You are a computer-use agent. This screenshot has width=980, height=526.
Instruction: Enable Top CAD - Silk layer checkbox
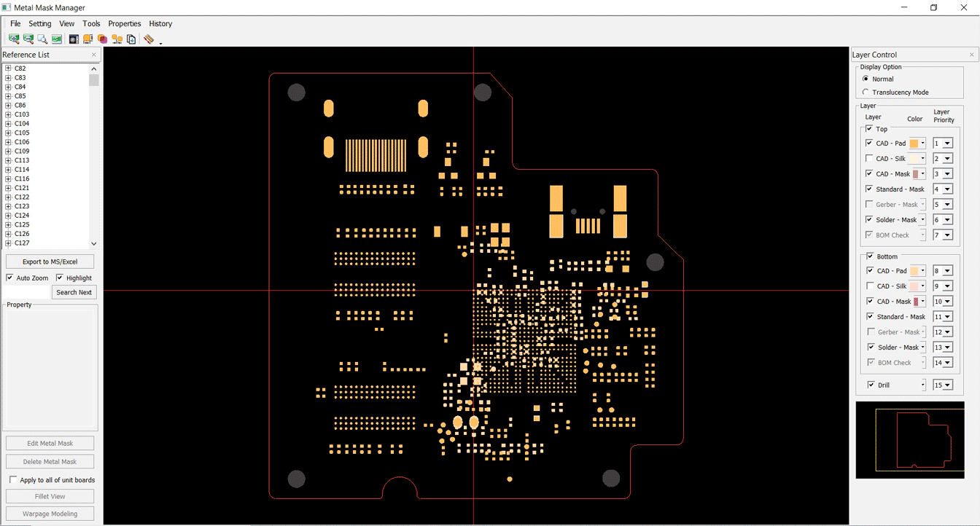(x=869, y=158)
